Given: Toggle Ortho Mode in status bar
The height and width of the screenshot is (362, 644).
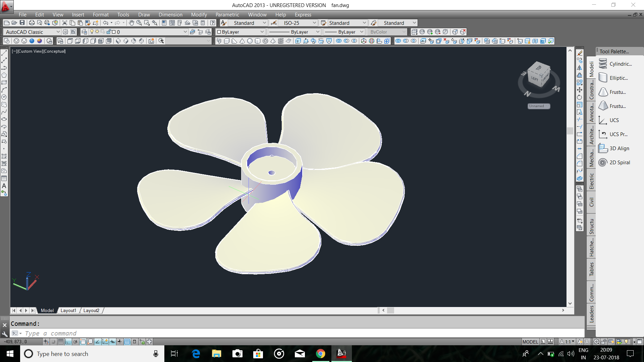Looking at the screenshot, I should pyautogui.click(x=68, y=342).
